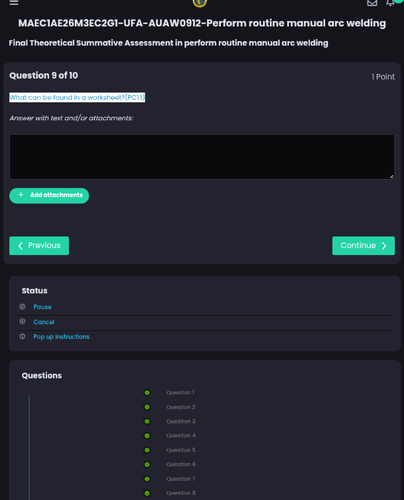Click the green dot for Question 4
Screen dimensions: 404x500
[x=147, y=436]
